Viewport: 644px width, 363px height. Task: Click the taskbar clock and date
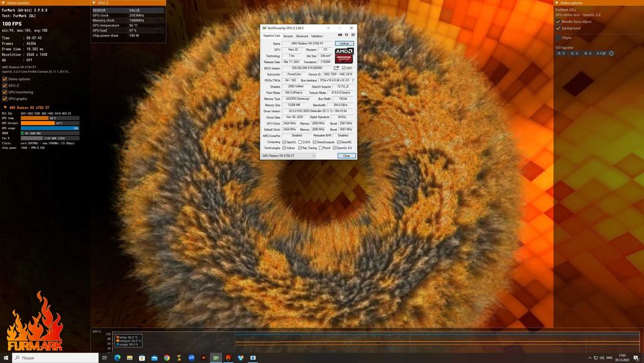click(622, 358)
